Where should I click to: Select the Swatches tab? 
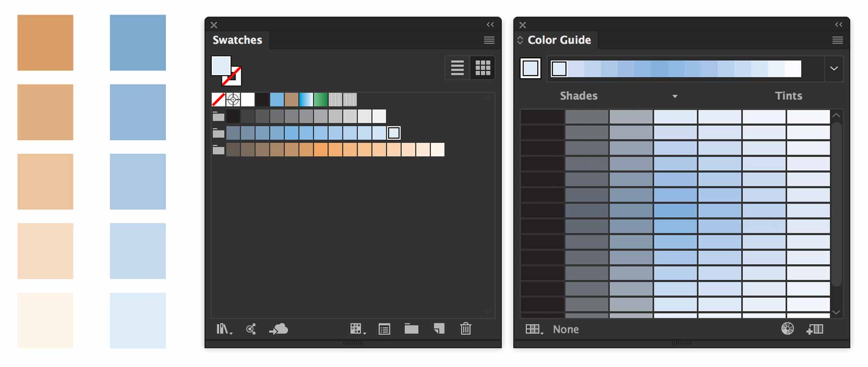point(237,40)
